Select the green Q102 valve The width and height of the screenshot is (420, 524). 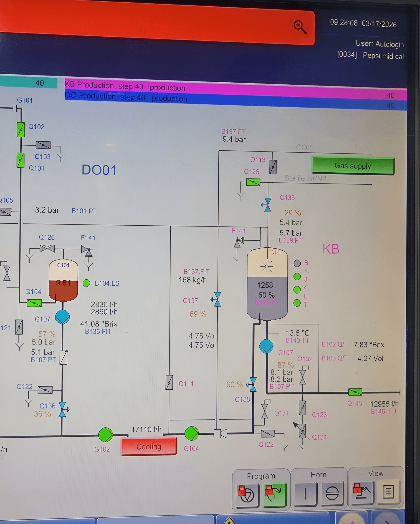21,130
